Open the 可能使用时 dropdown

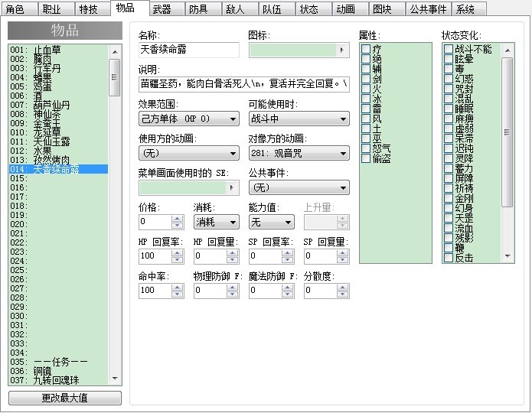pos(299,119)
